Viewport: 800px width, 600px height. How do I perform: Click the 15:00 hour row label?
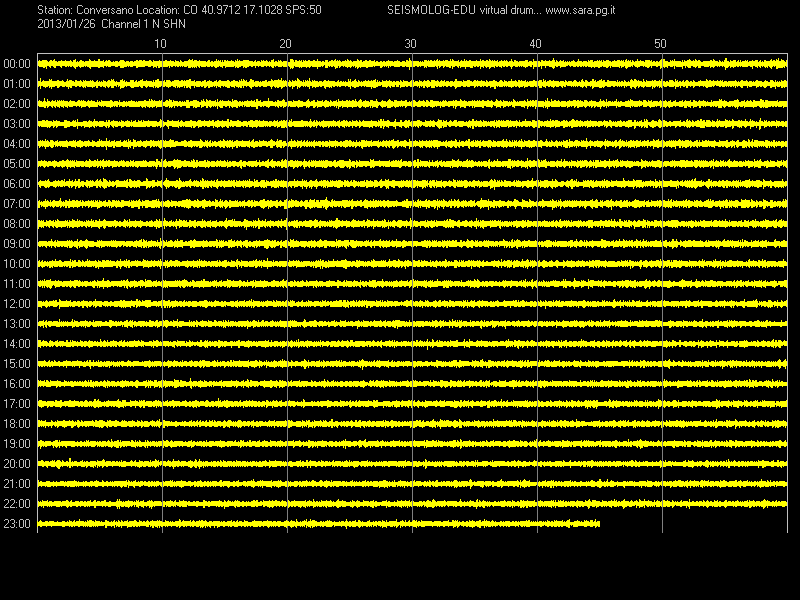pyautogui.click(x=17, y=364)
